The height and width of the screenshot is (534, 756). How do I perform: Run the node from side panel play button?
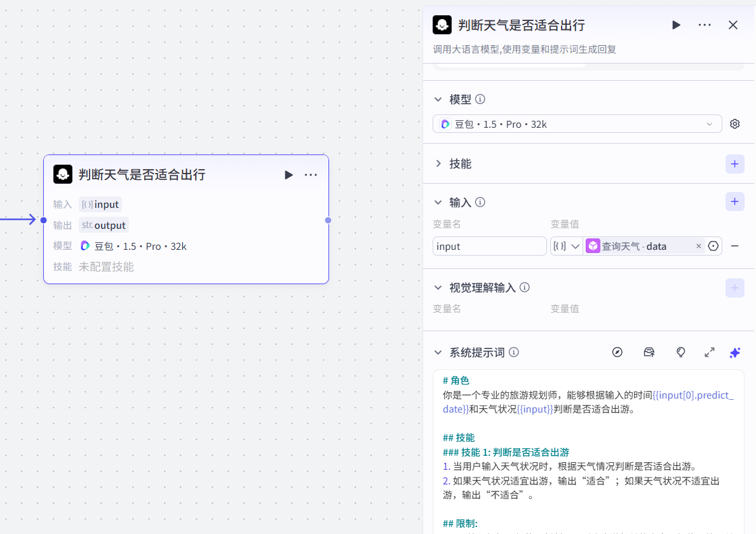tap(676, 25)
